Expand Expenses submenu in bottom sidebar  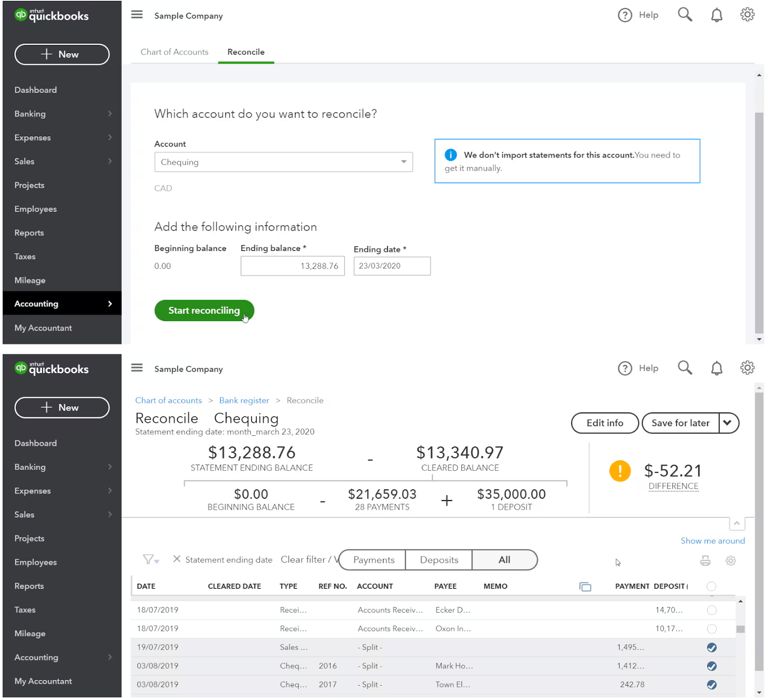click(x=110, y=490)
